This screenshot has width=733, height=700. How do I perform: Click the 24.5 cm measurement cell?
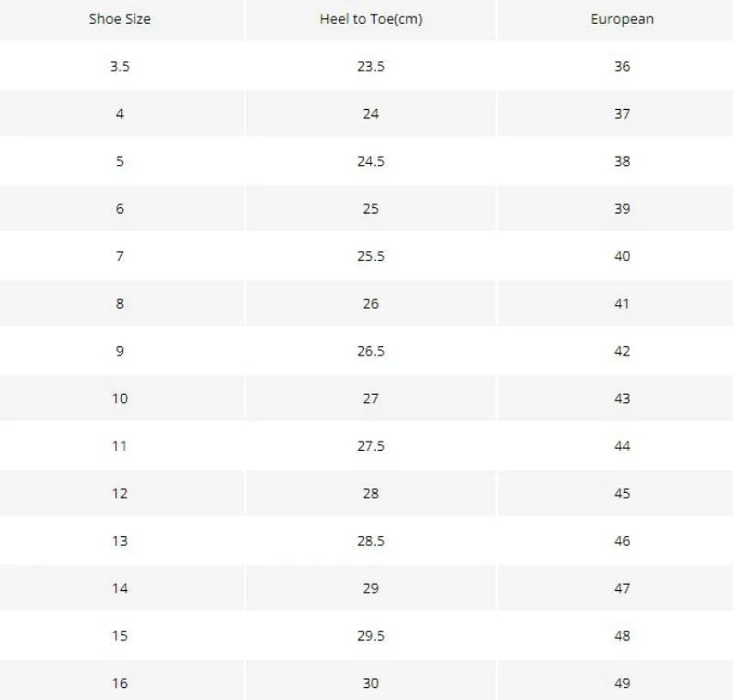click(x=371, y=161)
